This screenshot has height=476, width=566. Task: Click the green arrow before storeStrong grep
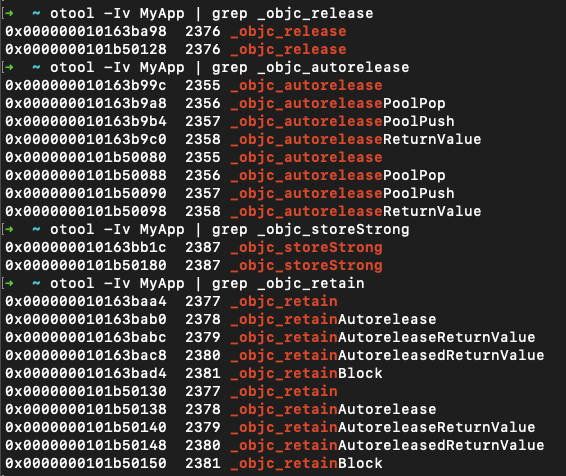coord(9,230)
